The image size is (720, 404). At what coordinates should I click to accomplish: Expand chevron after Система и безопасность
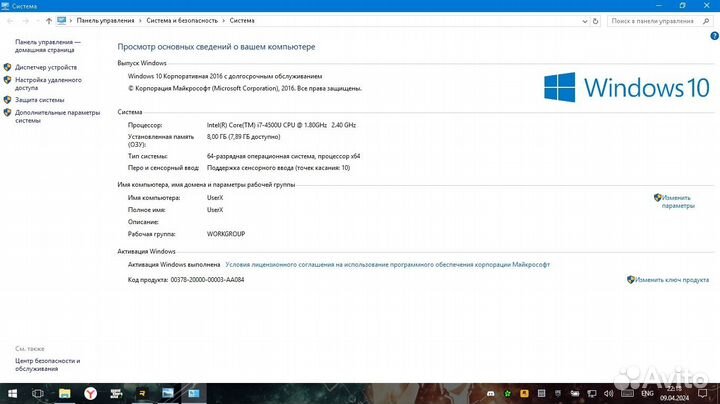(224, 21)
